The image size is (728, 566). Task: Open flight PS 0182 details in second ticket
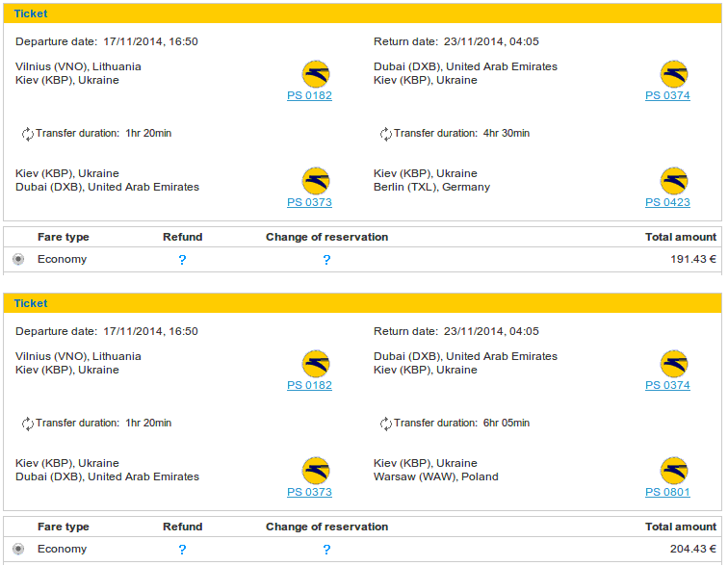309,385
